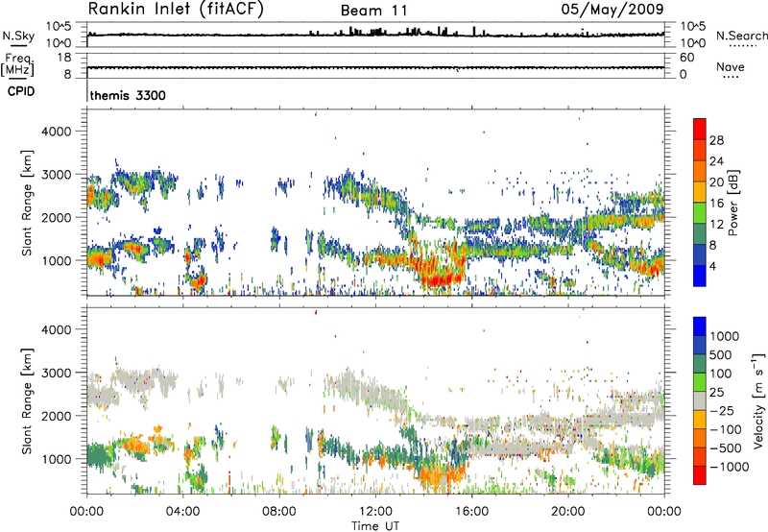The width and height of the screenshot is (768, 532).
Task: Click the 4000 tick on power panel axis
Action: (x=56, y=132)
